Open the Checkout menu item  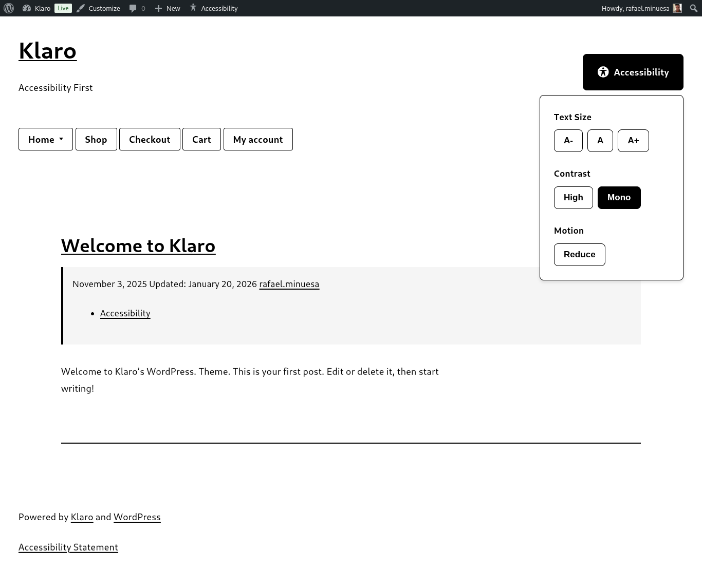tap(150, 139)
